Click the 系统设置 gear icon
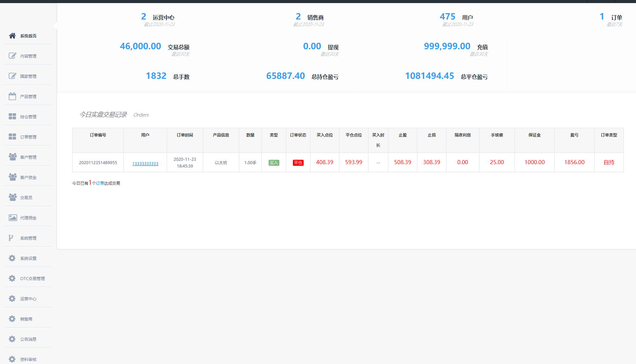The width and height of the screenshot is (636, 364). pyautogui.click(x=12, y=258)
